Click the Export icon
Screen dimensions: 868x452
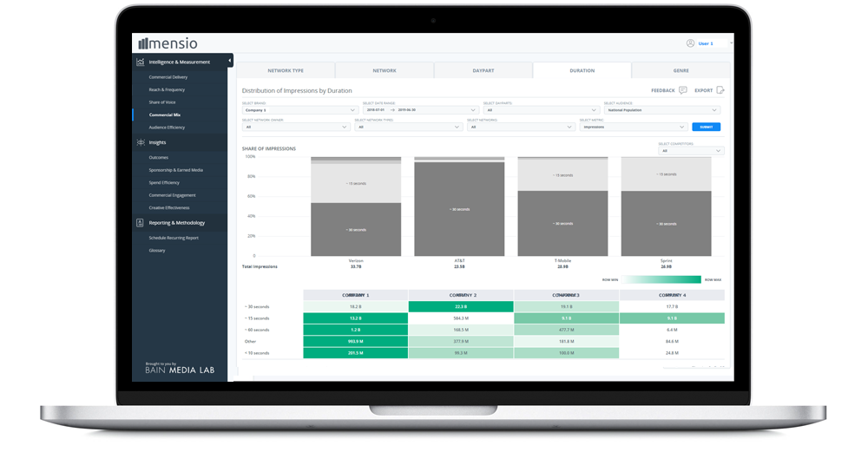(x=720, y=90)
